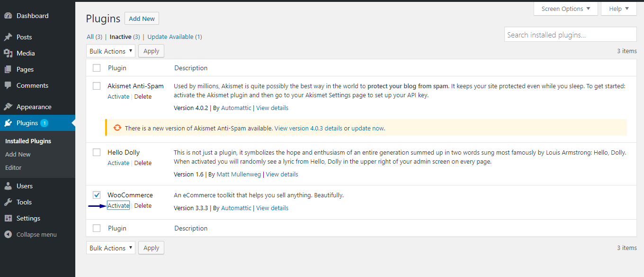Image resolution: width=644 pixels, height=277 pixels.
Task: Toggle select-all checkbox in table footer
Action: coord(97,228)
